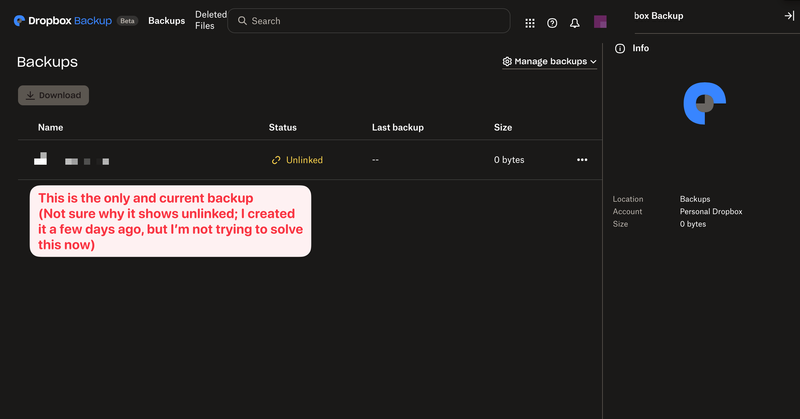Click the Last backup column header
The image size is (800, 419).
[398, 128]
